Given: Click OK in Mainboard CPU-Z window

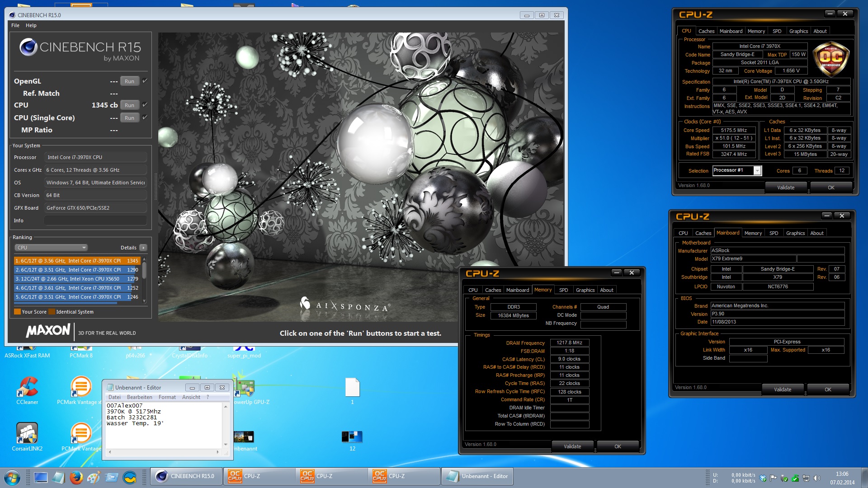Looking at the screenshot, I should 828,389.
